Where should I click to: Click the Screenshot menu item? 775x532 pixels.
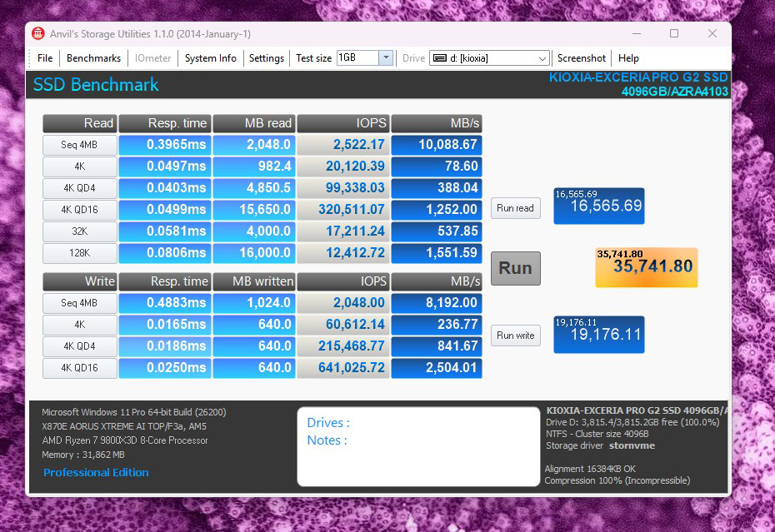[582, 58]
